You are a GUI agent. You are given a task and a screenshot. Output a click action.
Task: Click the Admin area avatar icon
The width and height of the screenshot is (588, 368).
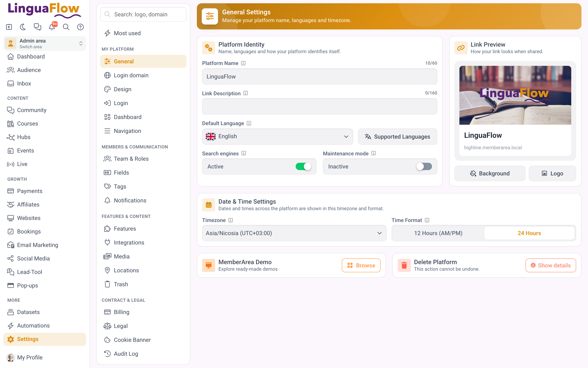(11, 44)
